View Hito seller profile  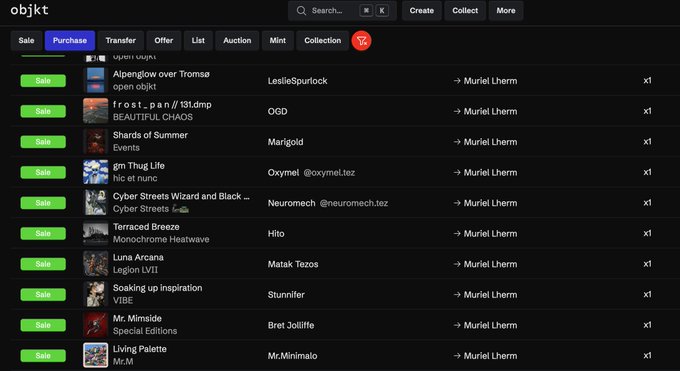coord(276,233)
